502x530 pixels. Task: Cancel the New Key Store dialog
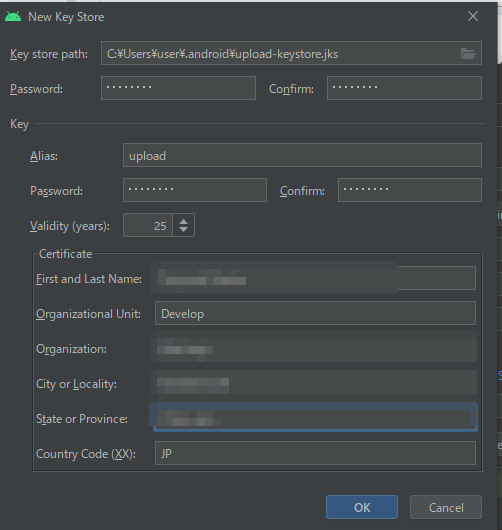[x=446, y=507]
